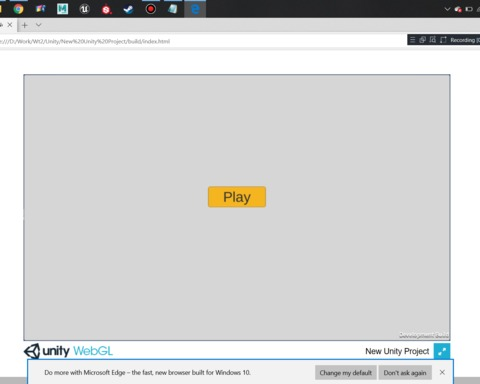This screenshot has width=480, height=384.
Task: Open the notepad-style app in taskbar
Action: 173,9
